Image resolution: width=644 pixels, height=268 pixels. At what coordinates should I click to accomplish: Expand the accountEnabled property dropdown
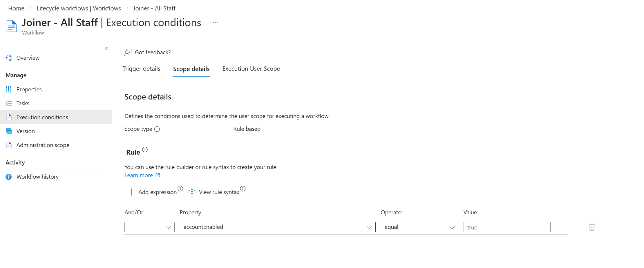[278, 227]
